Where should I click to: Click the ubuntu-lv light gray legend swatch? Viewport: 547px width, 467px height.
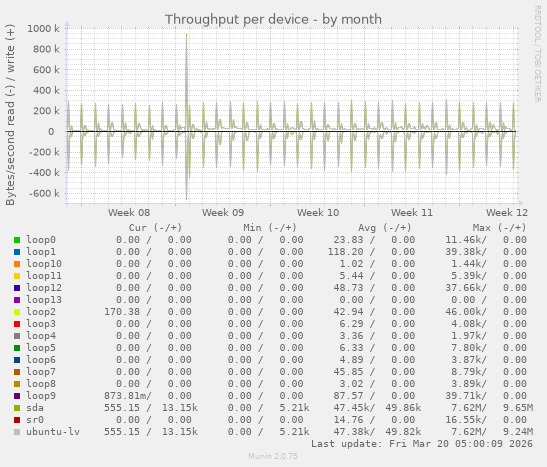click(17, 432)
